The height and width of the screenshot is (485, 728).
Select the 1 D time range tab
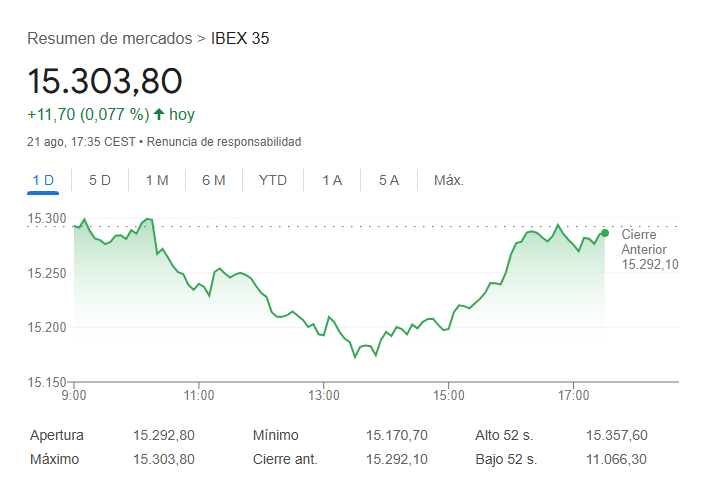(x=43, y=180)
